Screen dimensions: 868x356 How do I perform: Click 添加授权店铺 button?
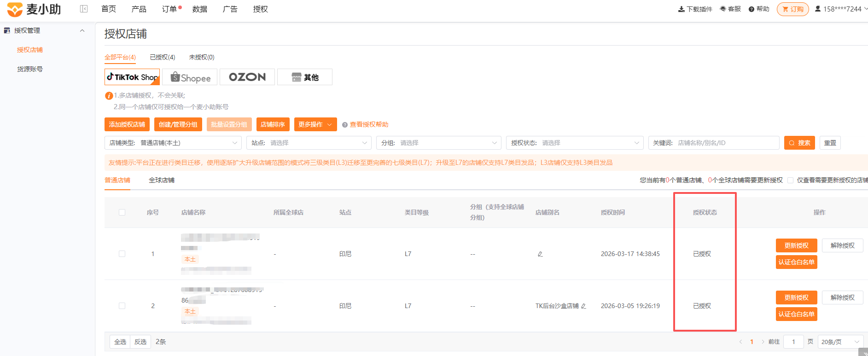[127, 124]
